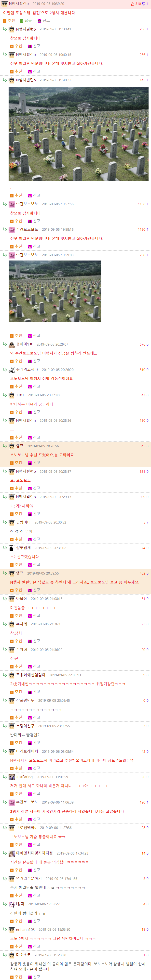Click 답글 reply button on first comment
The height and width of the screenshot is (980, 151).
(26, 20)
